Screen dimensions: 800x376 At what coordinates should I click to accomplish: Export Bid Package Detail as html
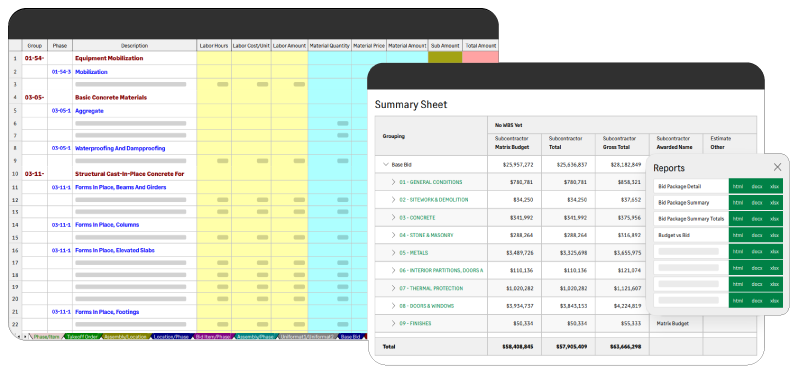(x=738, y=187)
